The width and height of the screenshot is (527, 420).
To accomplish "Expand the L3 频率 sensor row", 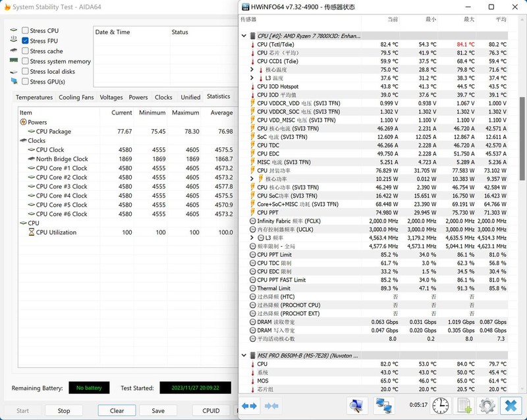I will coord(252,238).
